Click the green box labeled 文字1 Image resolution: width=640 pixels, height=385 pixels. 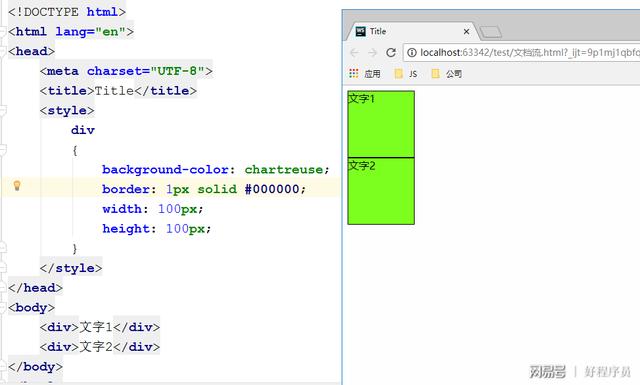point(381,124)
